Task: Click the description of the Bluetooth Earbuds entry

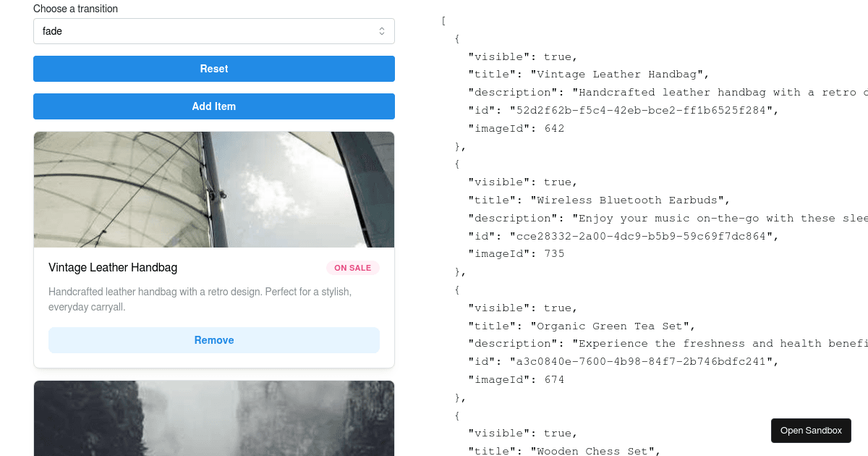Action: 651,218
